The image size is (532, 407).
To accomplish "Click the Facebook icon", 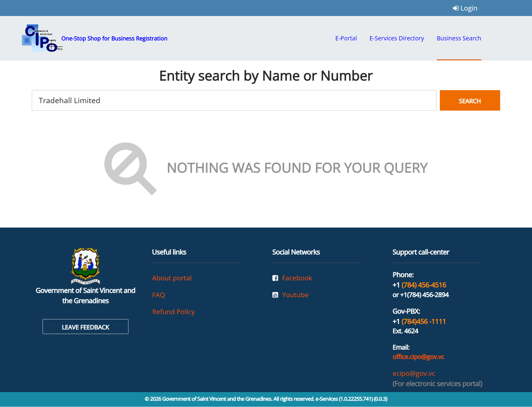I will click(275, 278).
